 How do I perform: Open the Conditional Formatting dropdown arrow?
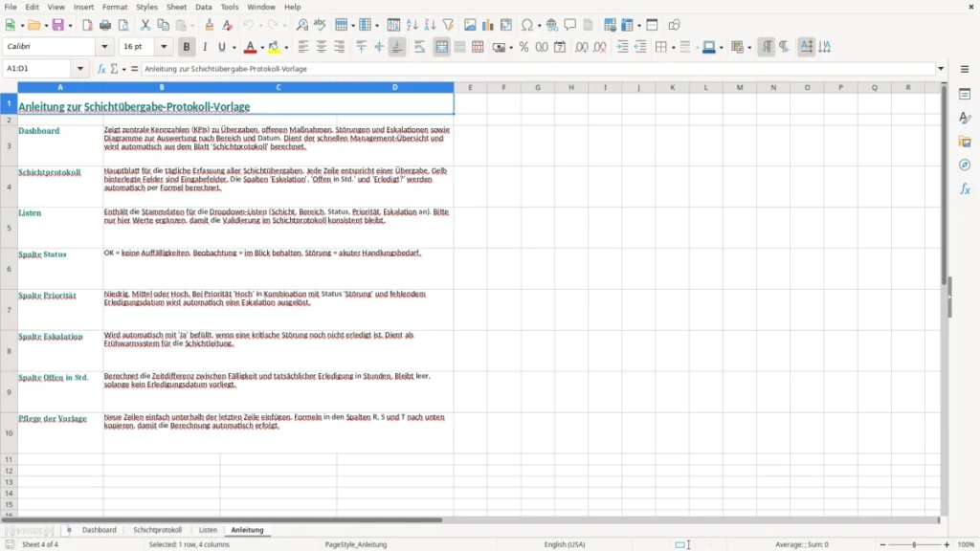pos(749,48)
